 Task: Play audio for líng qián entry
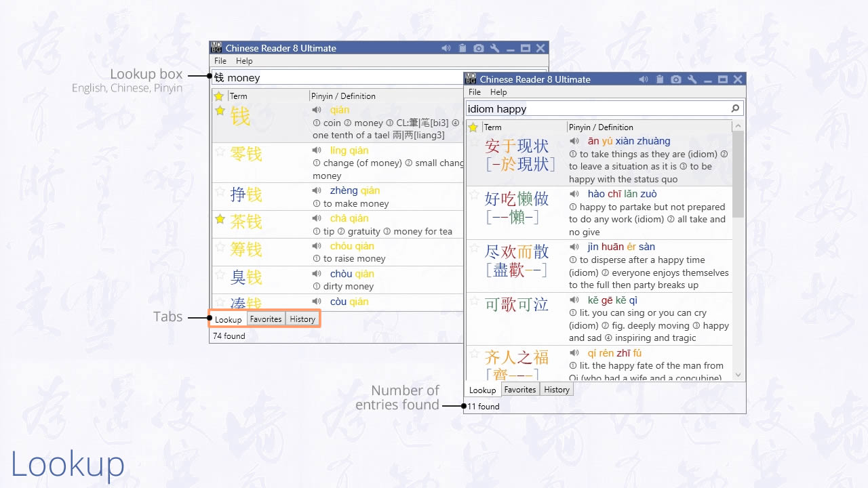point(317,150)
